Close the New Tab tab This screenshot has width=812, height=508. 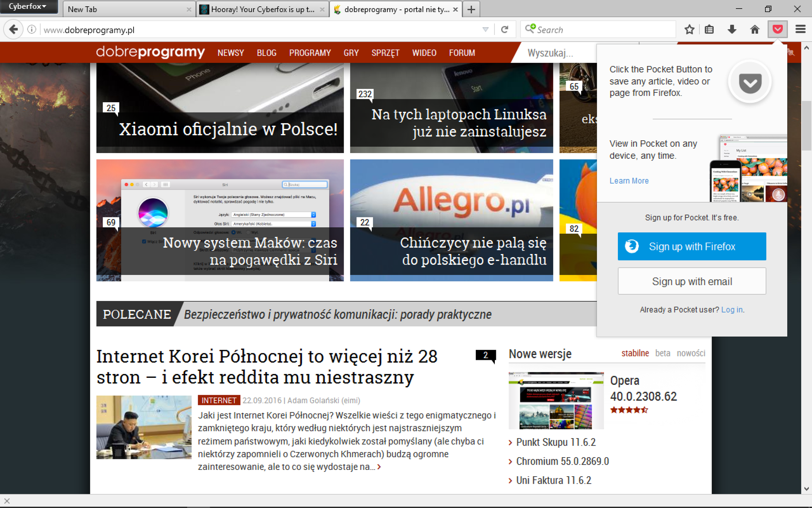tap(189, 10)
